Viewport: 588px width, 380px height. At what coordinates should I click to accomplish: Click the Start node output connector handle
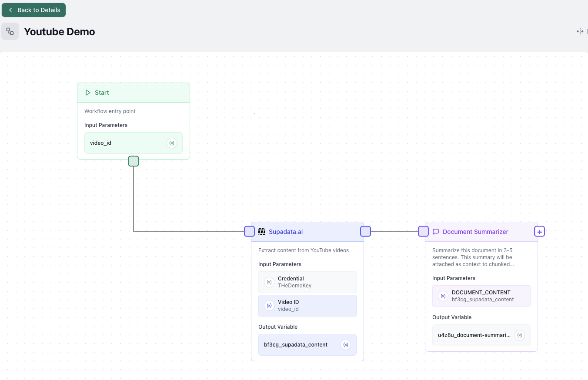134,161
